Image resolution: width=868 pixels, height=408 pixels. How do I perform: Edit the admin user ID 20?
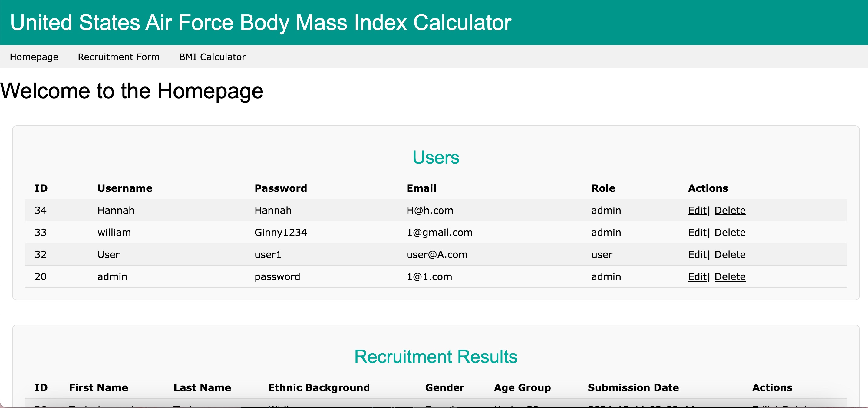point(697,277)
